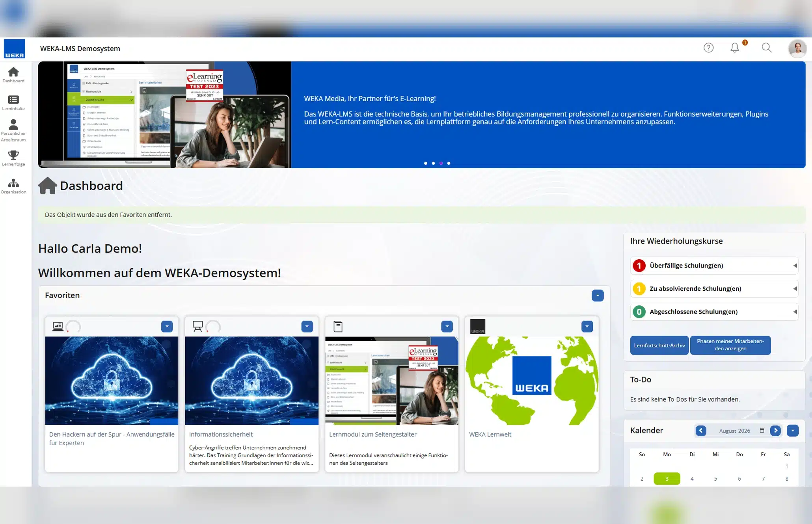Open dropdown on WEKA Lernwelt card
The width and height of the screenshot is (812, 524).
pos(587,326)
